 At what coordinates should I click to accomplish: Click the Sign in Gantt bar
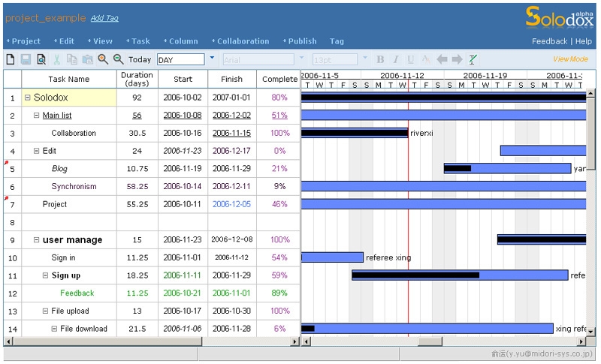tap(332, 257)
